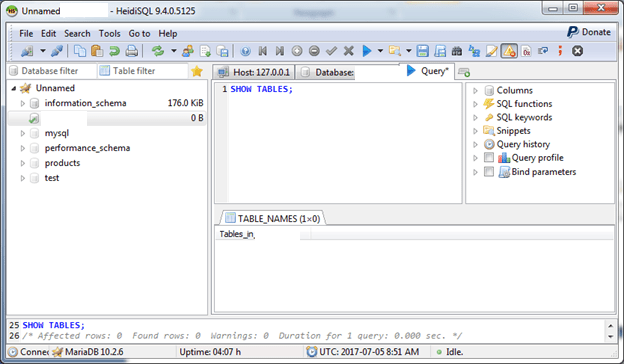624x364 pixels.
Task: Tick the Query profile checkbox
Action: click(489, 158)
